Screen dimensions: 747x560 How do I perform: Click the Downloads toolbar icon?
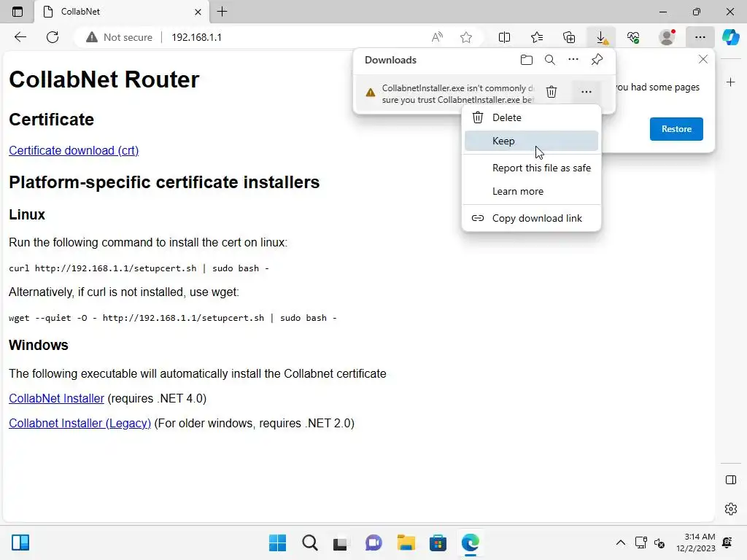pyautogui.click(x=601, y=37)
